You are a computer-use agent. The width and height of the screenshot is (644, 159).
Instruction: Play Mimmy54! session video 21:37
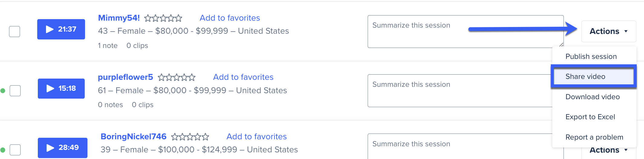tap(61, 29)
